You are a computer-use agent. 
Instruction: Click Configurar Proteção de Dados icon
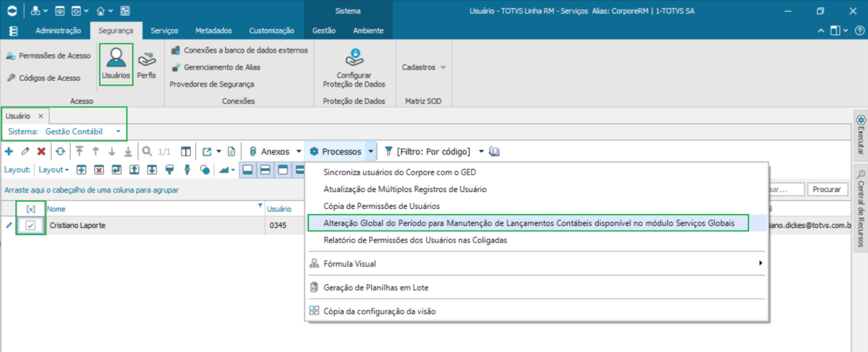(354, 67)
